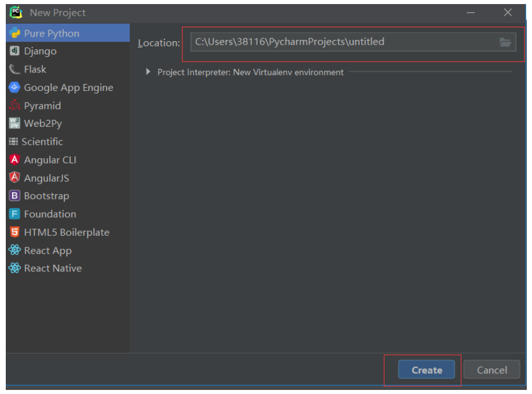
Task: Select Pure Python project type
Action: 68,33
